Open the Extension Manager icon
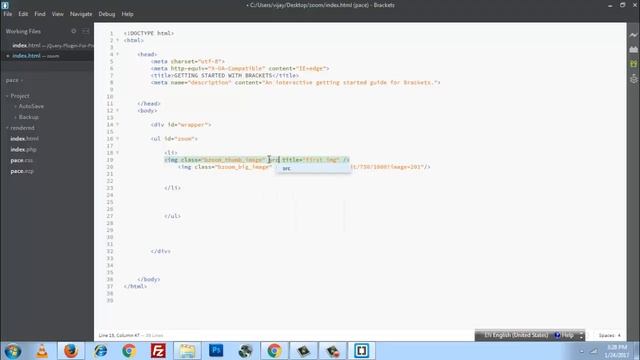This screenshot has width=640, height=360. (x=633, y=49)
